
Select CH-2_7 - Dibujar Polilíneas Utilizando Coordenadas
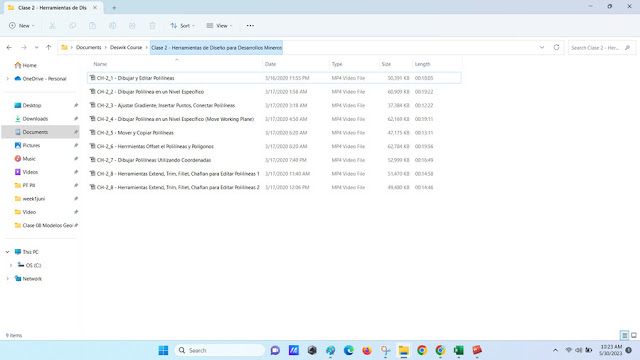[274, 160]
